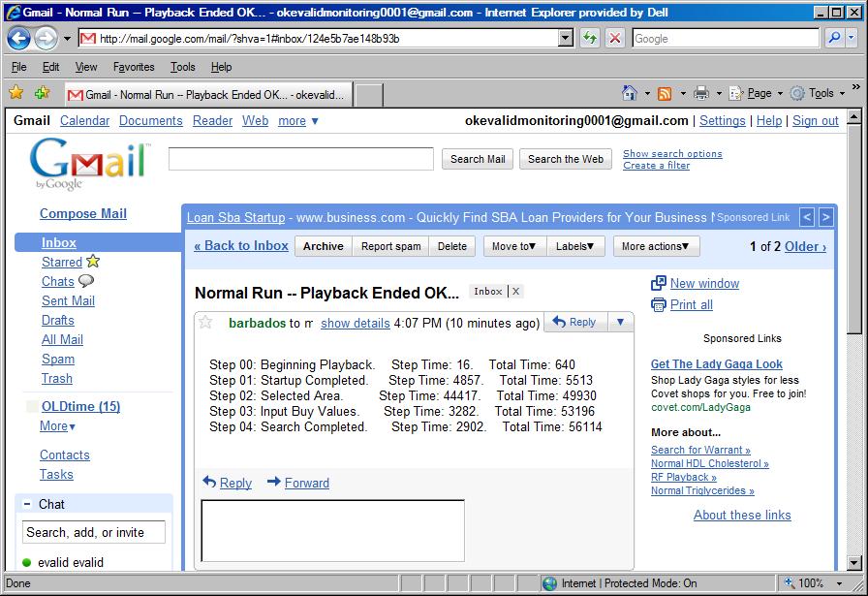Click the search magnifier icon beside the Google box
This screenshot has height=596, width=868.
pyautogui.click(x=834, y=38)
